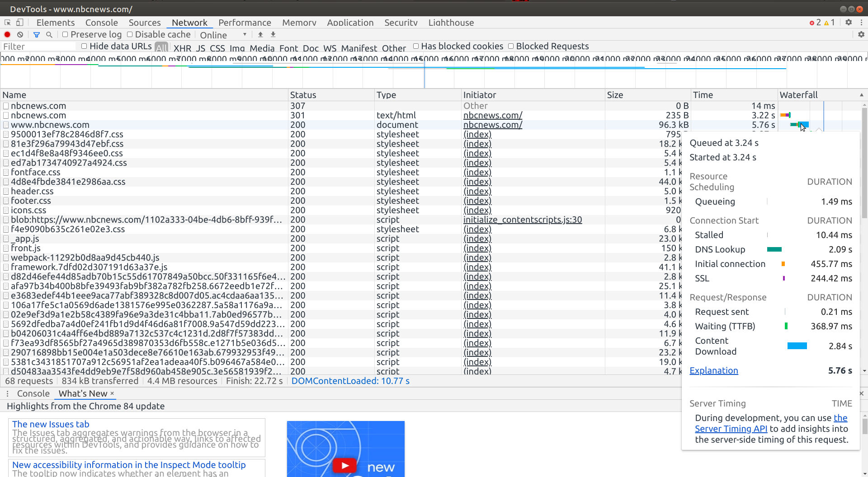Tick Has blocked cookies checkbox
The height and width of the screenshot is (477, 868).
[416, 46]
